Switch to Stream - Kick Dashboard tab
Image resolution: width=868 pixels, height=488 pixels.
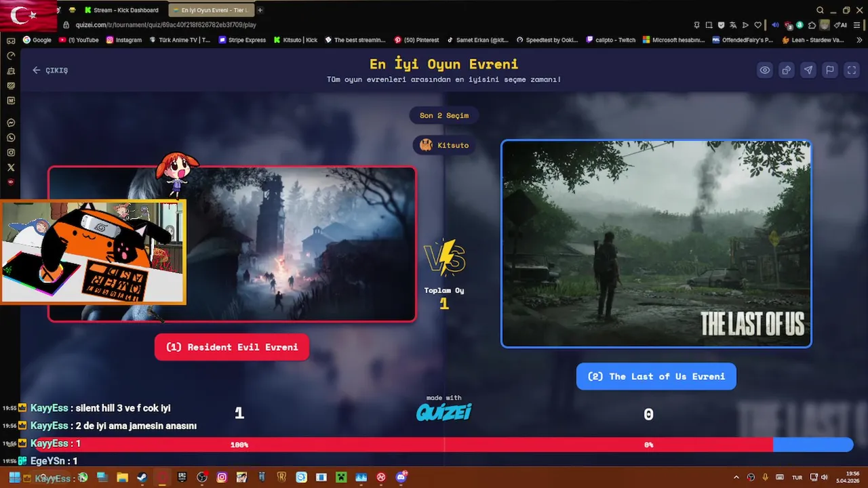(x=123, y=10)
